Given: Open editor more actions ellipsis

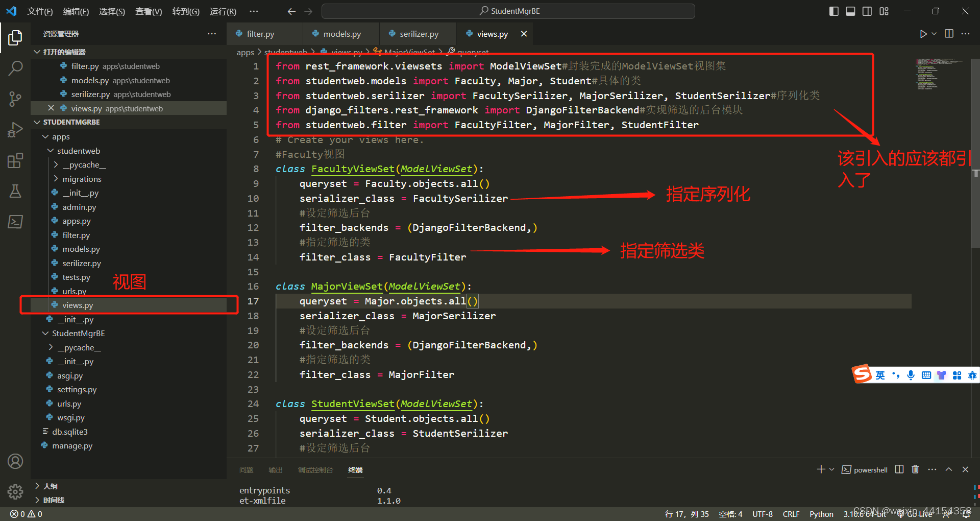Looking at the screenshot, I should pyautogui.click(x=965, y=34).
